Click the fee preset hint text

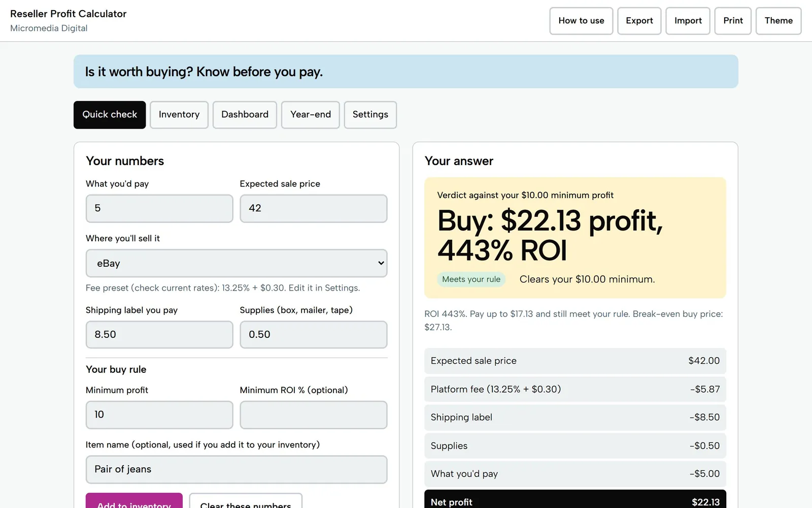(223, 288)
